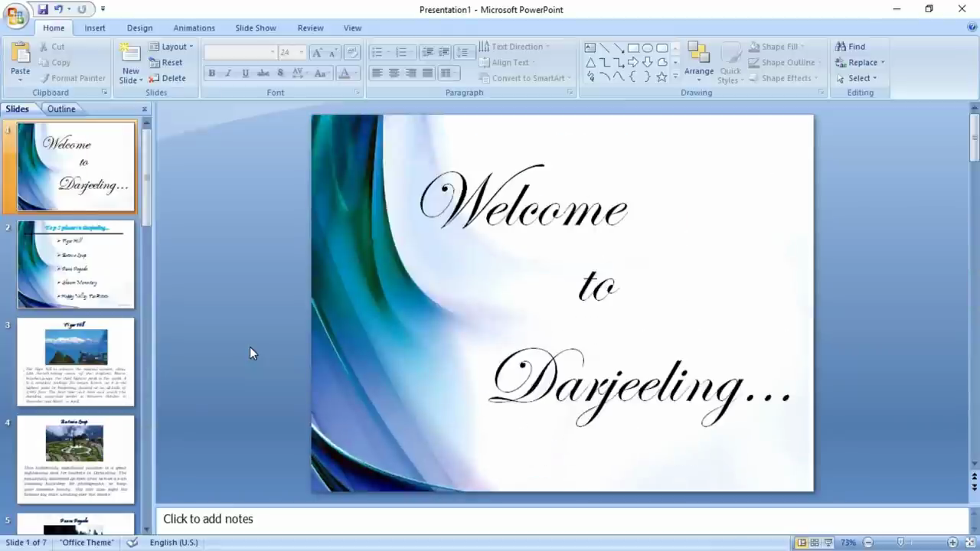Select the Text Box shape
Viewport: 980px width, 551px height.
pos(590,47)
